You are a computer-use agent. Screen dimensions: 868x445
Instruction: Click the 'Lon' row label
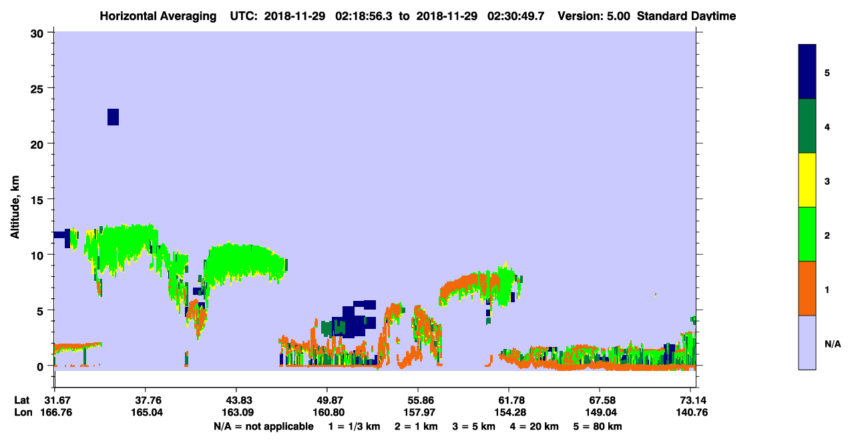point(23,412)
